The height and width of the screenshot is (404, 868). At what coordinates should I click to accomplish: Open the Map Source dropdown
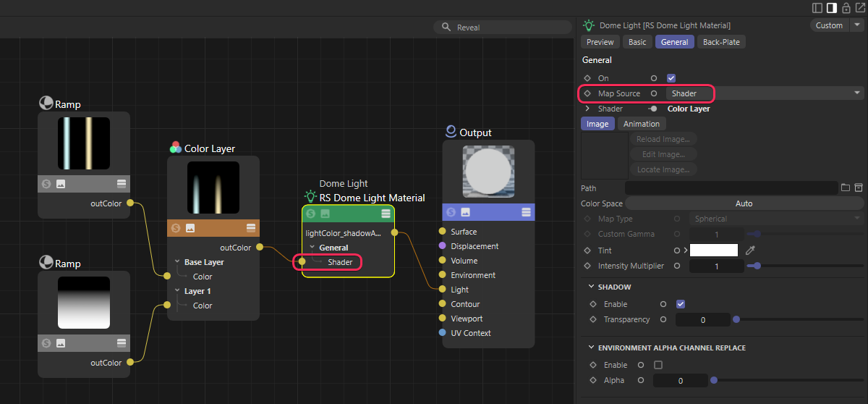tap(764, 93)
